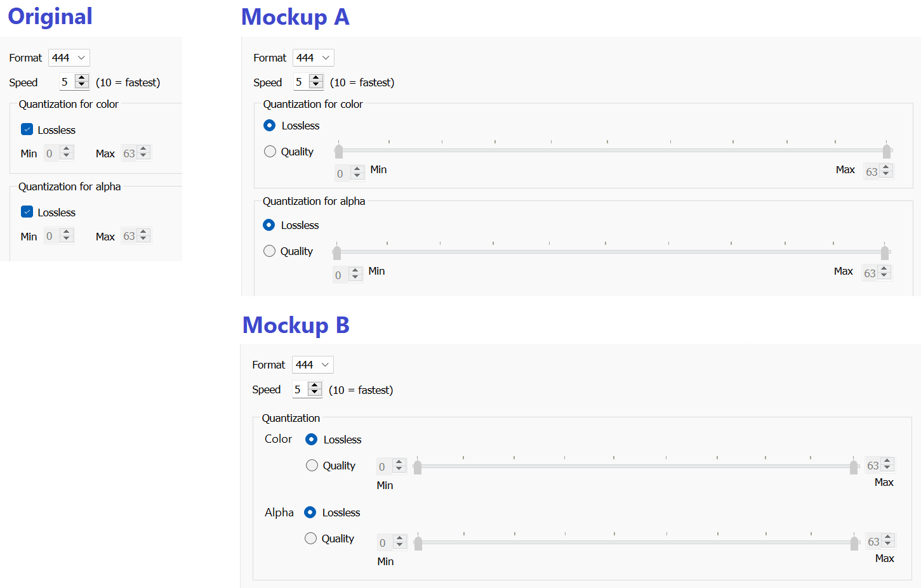The width and height of the screenshot is (921, 588).
Task: Select Lossless radio for Color in Mockup B
Action: pos(312,440)
